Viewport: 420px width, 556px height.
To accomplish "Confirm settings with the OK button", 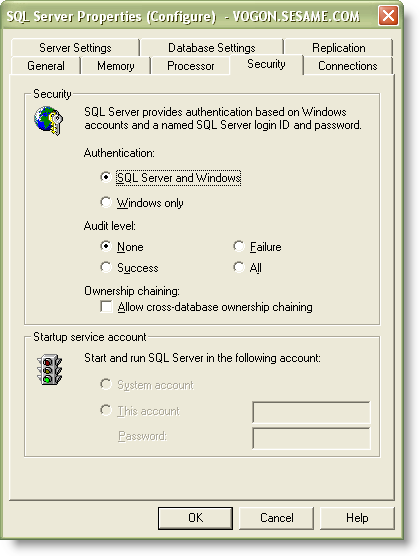I will click(x=195, y=518).
